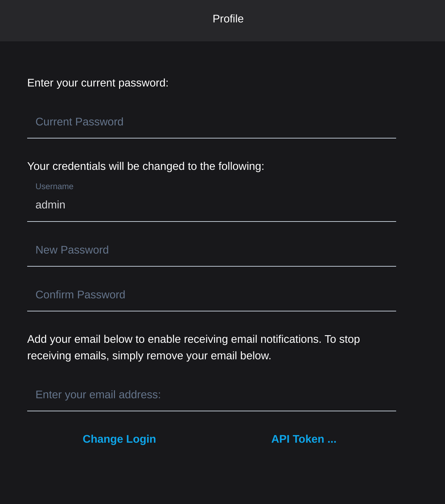Click the New Password input field
The width and height of the screenshot is (445, 504).
pyautogui.click(x=211, y=250)
